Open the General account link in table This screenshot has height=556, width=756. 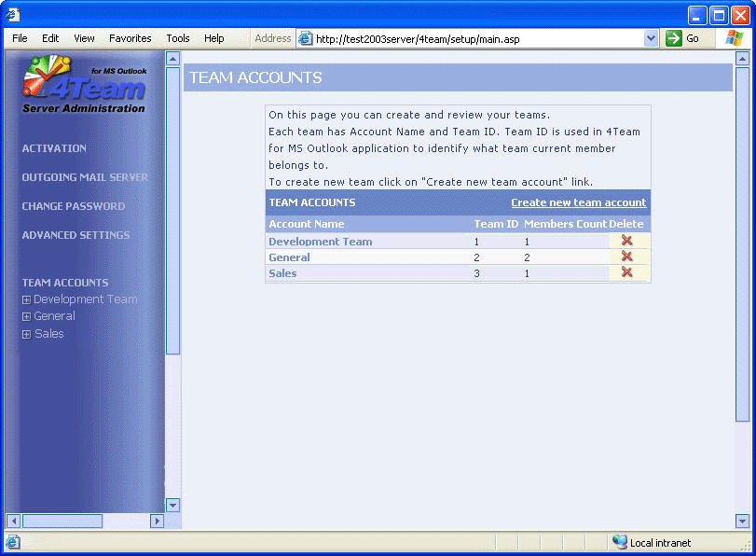tap(289, 257)
